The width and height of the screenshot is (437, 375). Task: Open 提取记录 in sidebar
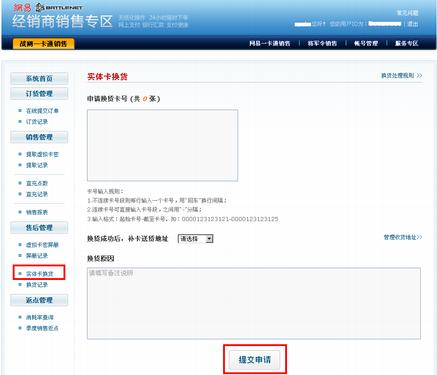[37, 165]
